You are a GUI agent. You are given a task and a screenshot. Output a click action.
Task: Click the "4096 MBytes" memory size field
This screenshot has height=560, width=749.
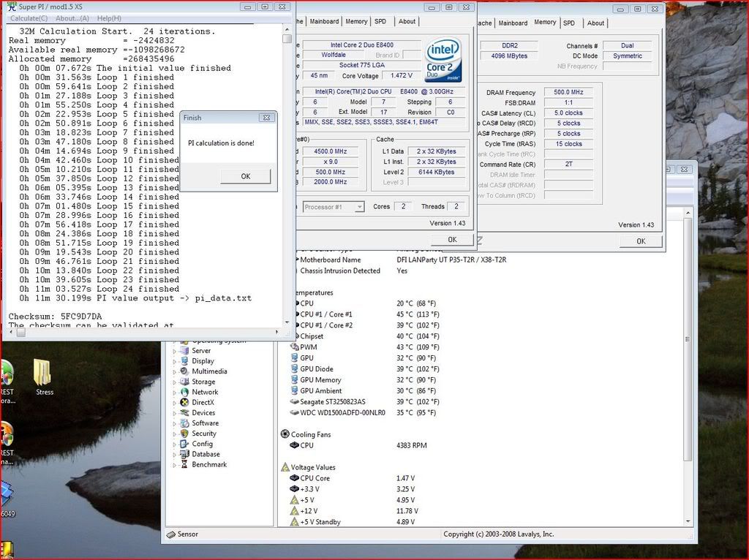click(509, 56)
